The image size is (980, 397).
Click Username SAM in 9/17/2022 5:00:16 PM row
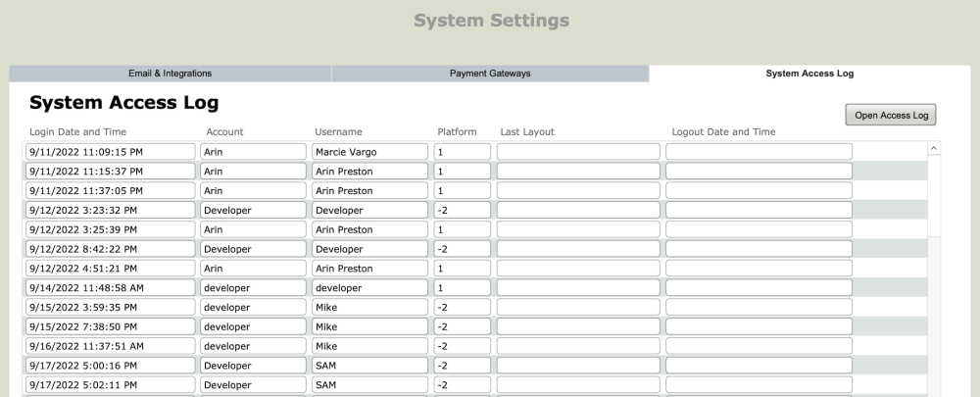coord(369,366)
